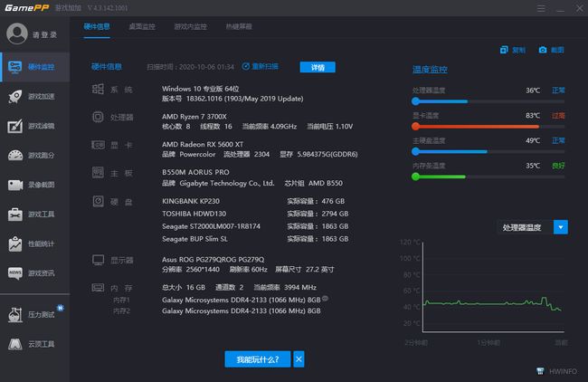The width and height of the screenshot is (588, 382).
Task: Click the 详情 details button
Action: [x=318, y=67]
